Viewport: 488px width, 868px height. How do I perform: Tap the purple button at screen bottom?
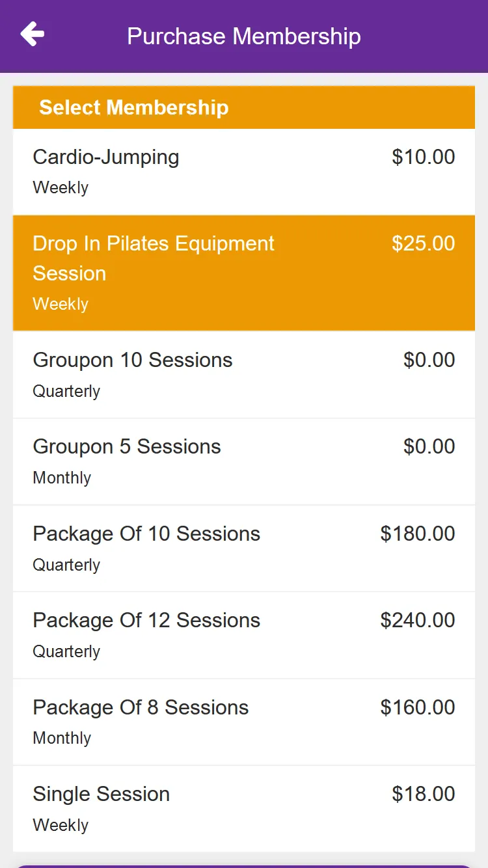[x=244, y=866]
